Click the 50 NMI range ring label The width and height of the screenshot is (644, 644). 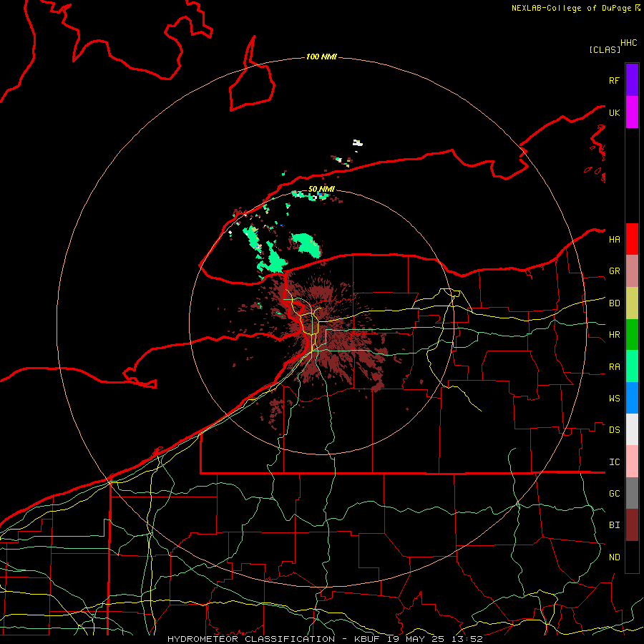(x=321, y=189)
